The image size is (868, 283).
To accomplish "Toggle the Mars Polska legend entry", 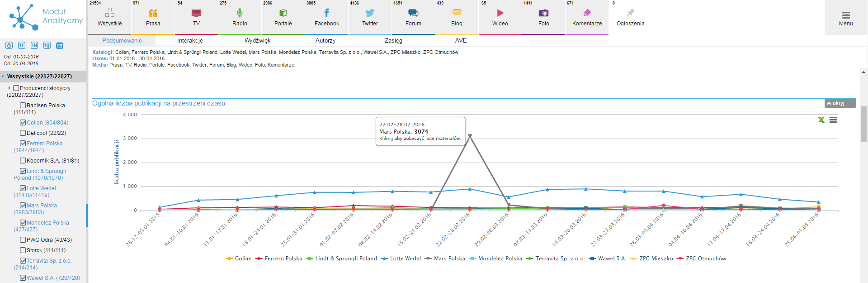I will tap(445, 259).
